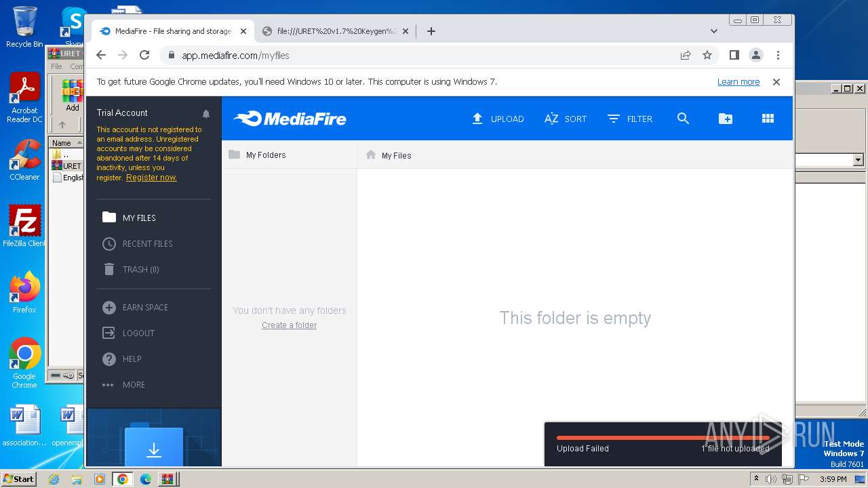Open Chrome tab search chevron
The height and width of the screenshot is (488, 868).
(713, 31)
